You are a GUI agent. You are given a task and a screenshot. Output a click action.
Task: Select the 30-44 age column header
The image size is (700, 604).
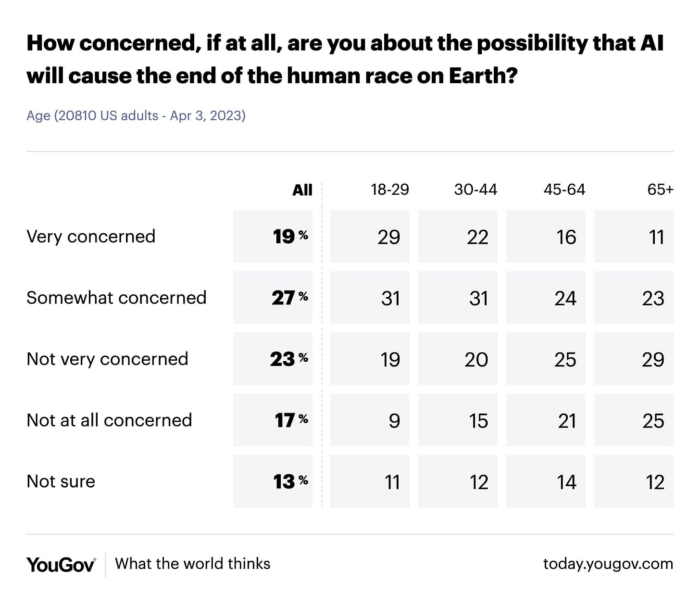(475, 189)
